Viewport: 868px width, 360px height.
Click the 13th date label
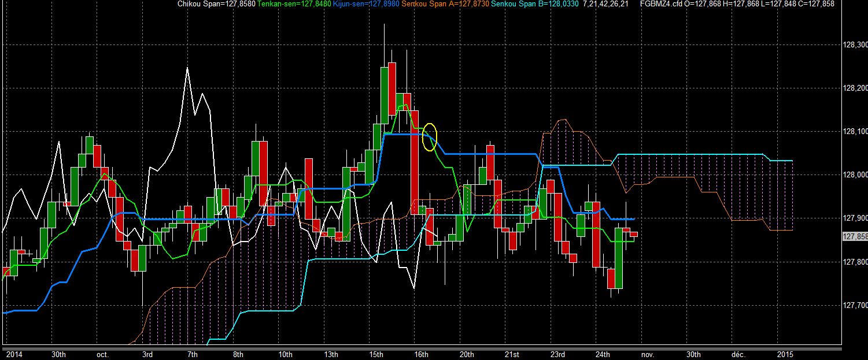coord(330,354)
